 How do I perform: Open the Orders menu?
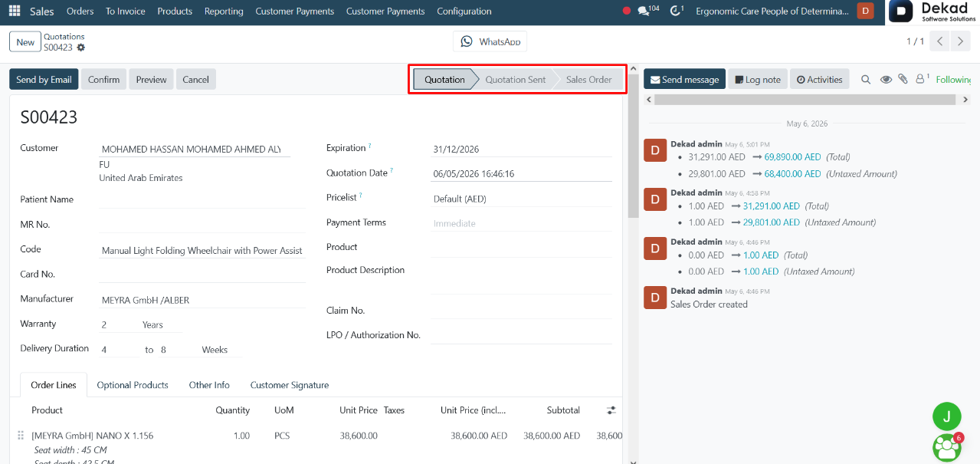pyautogui.click(x=80, y=11)
